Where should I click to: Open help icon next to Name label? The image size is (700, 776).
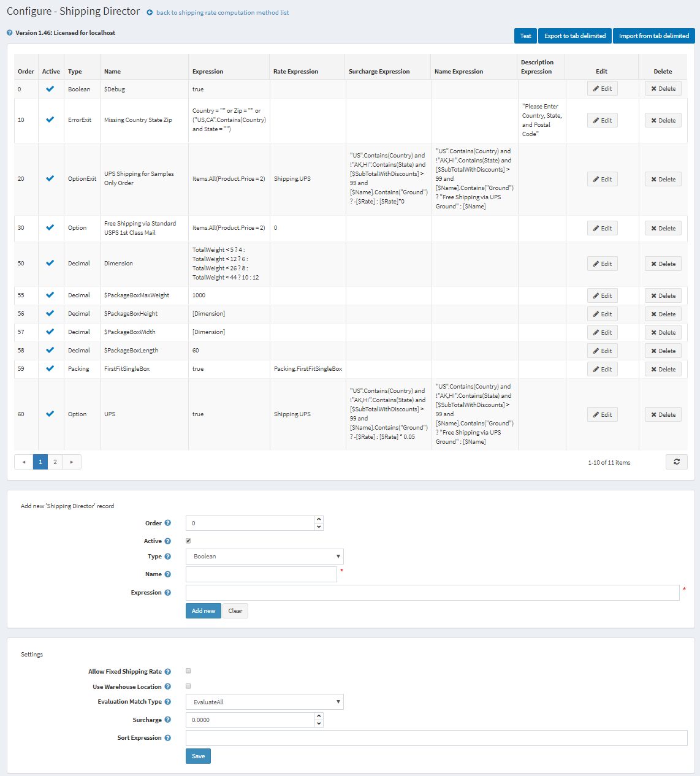click(x=167, y=574)
